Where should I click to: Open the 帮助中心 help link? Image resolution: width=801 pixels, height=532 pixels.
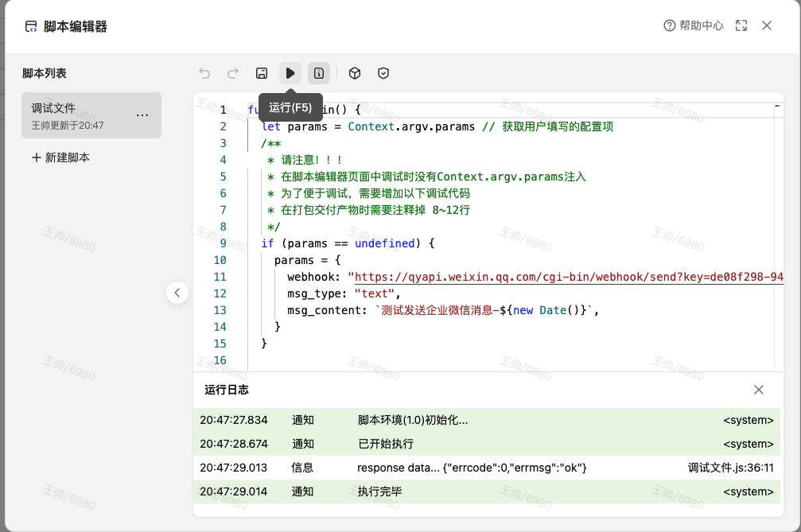coord(694,25)
